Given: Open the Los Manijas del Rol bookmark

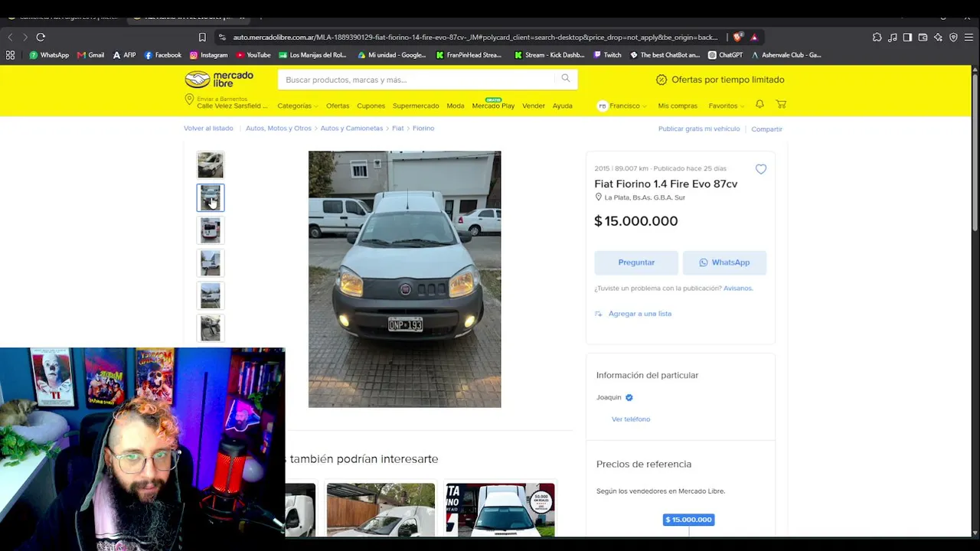Looking at the screenshot, I should (x=313, y=55).
